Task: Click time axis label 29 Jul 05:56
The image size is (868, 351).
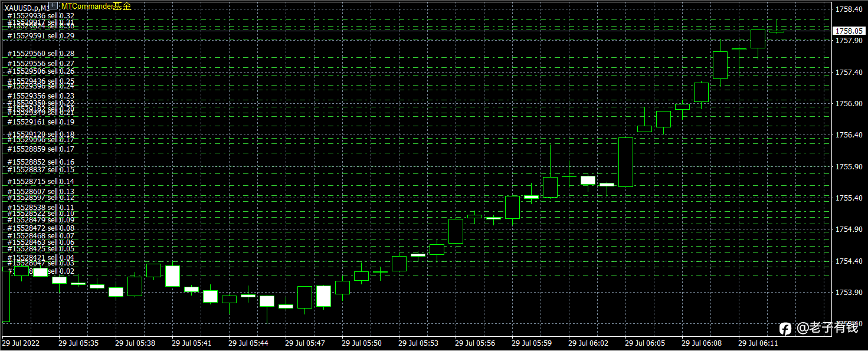Action: coord(475,343)
